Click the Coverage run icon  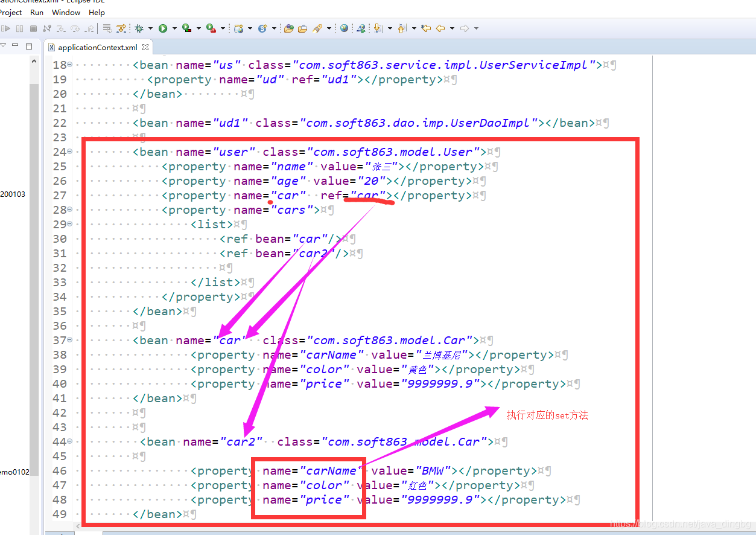(186, 28)
